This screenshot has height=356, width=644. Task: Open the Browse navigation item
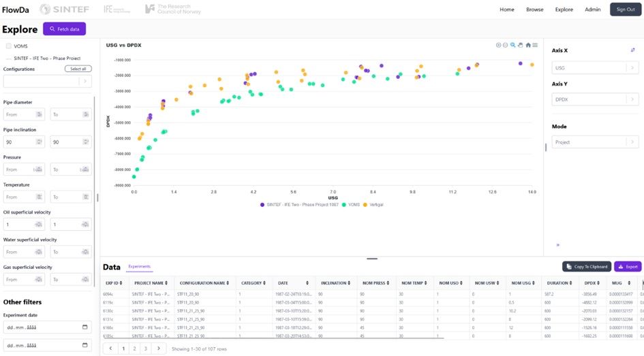[534, 10]
